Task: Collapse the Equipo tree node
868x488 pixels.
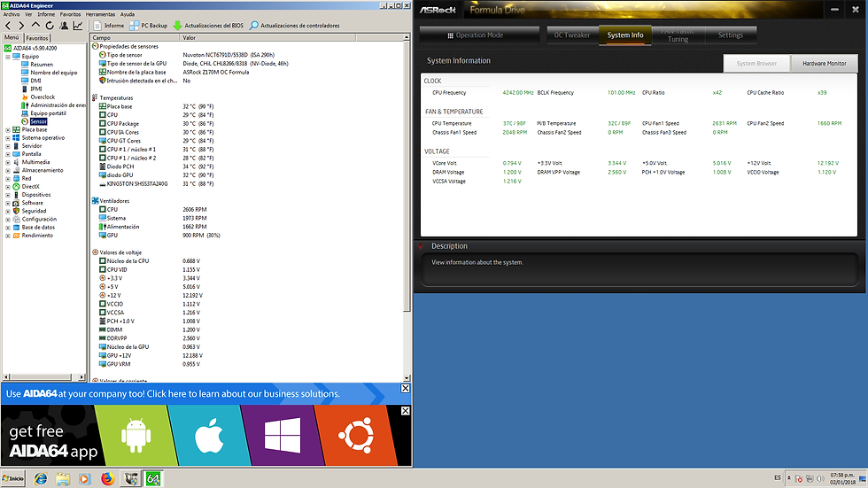Action: point(8,57)
